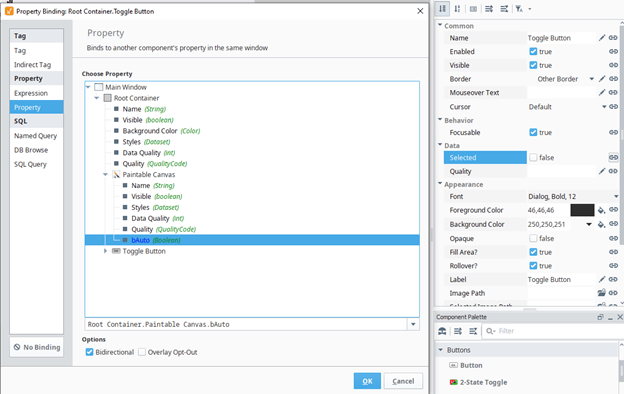The width and height of the screenshot is (624, 394).
Task: Click the dark Foreground Color swatch
Action: [582, 210]
